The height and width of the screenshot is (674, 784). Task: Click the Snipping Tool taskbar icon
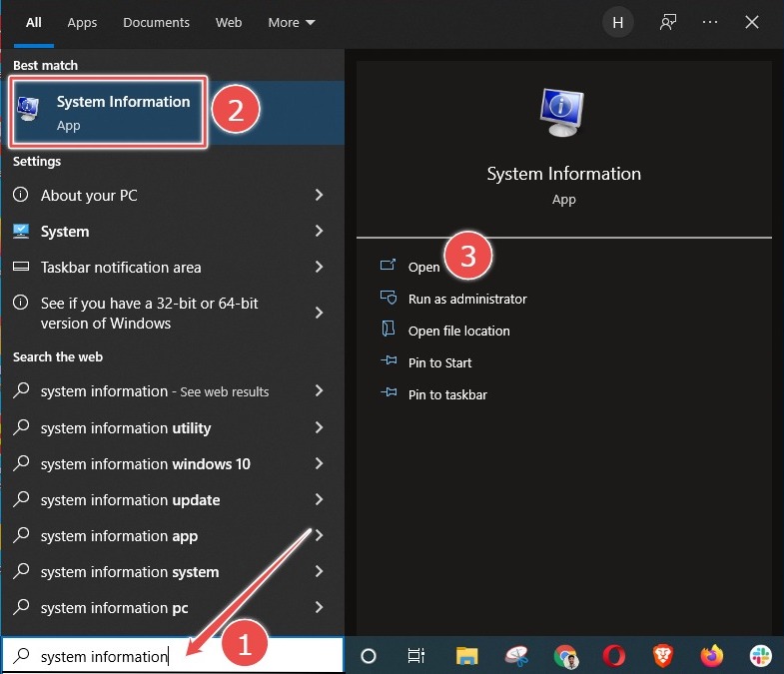tap(516, 656)
